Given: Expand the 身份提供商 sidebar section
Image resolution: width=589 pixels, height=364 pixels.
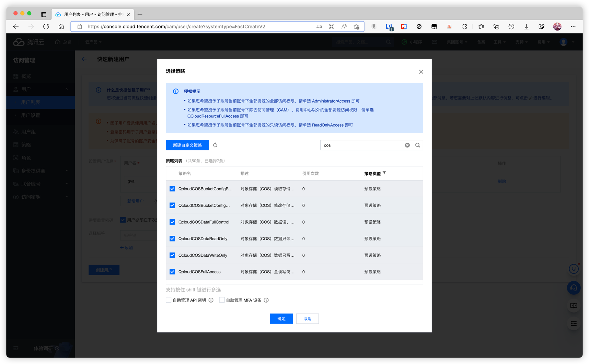Looking at the screenshot, I should coord(40,171).
